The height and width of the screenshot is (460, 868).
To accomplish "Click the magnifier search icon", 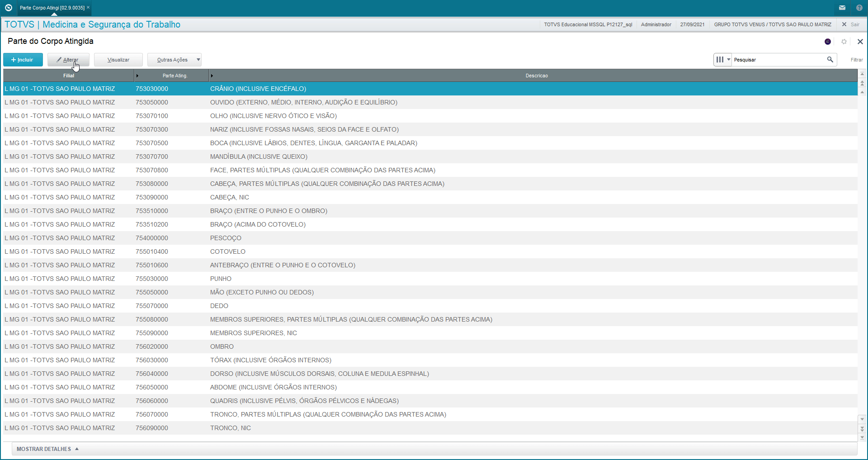I will [x=830, y=59].
